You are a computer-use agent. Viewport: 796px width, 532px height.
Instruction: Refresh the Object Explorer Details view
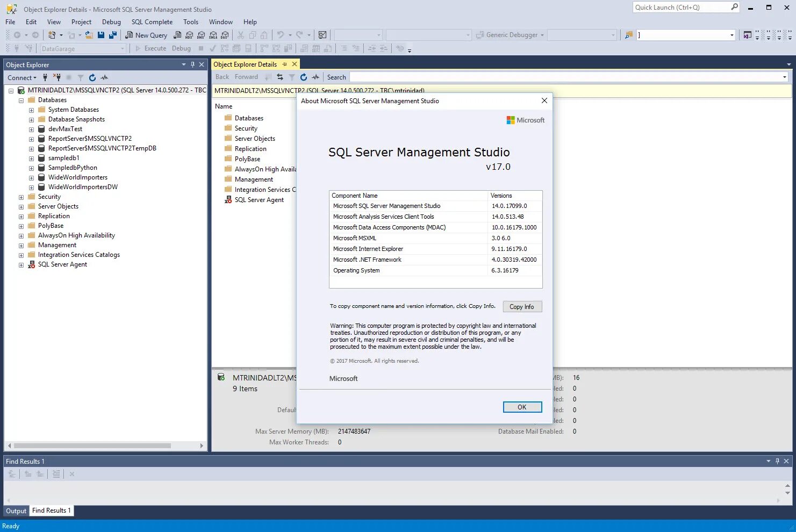coord(304,77)
